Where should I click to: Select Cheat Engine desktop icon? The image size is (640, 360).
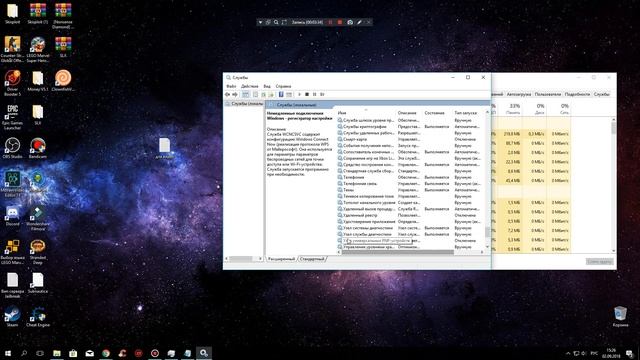(x=38, y=317)
